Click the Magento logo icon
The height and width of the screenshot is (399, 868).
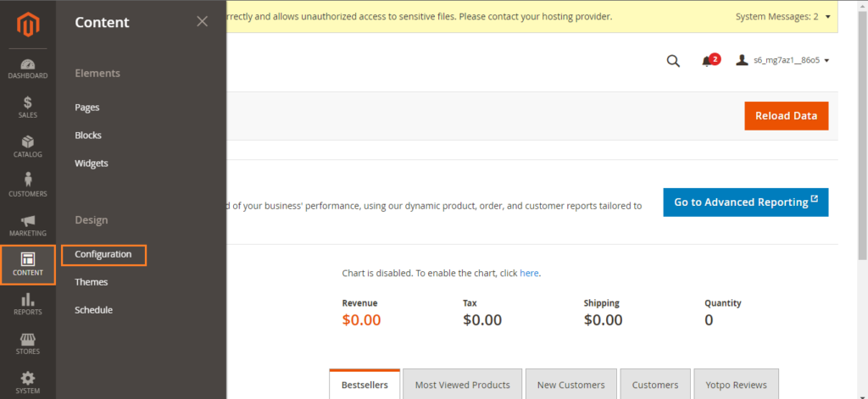(28, 25)
